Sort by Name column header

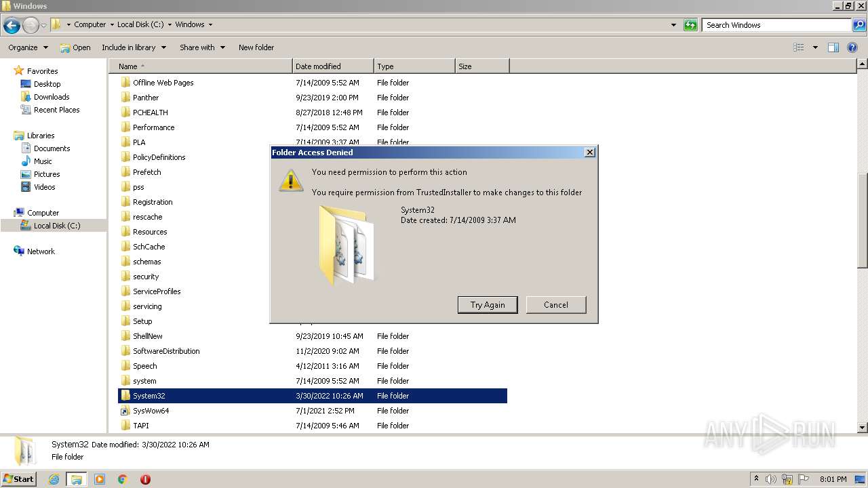coord(201,66)
